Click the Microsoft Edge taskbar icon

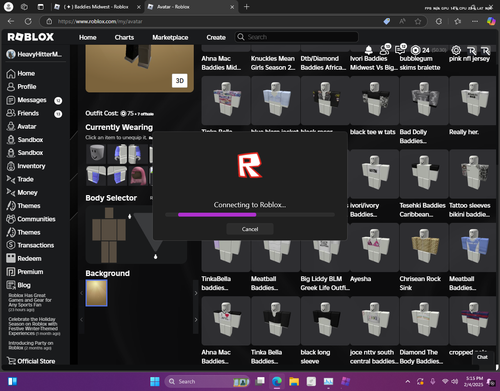277,381
